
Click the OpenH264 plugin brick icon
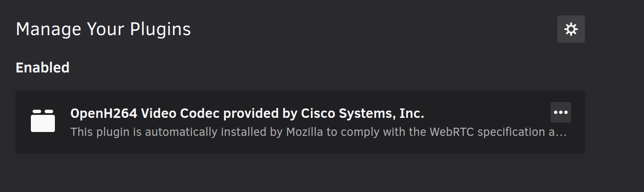[43, 121]
